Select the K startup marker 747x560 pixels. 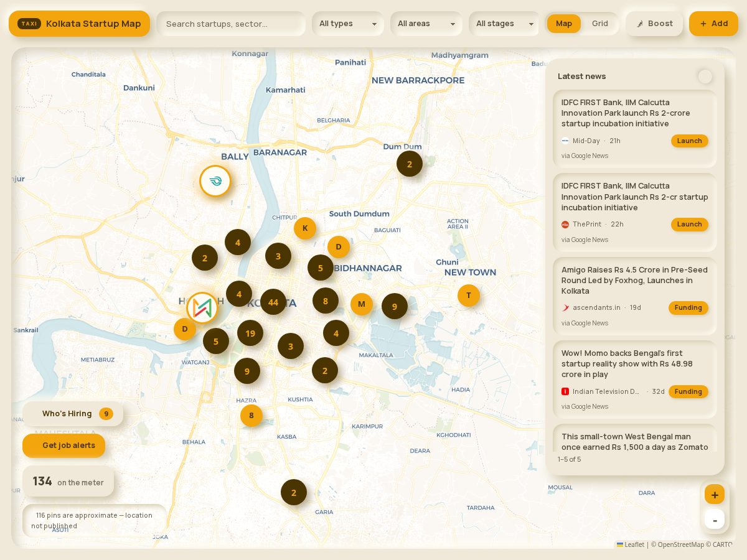305,228
